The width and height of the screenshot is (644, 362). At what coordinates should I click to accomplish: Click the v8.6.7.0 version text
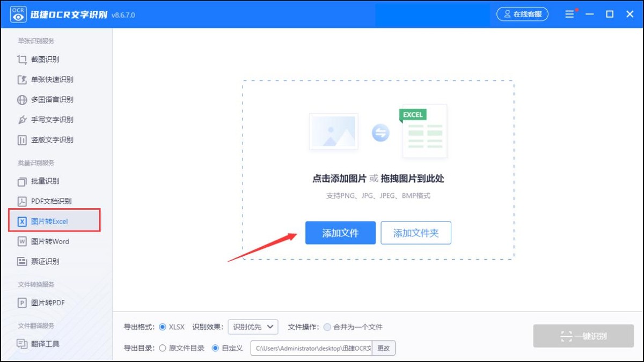(123, 15)
